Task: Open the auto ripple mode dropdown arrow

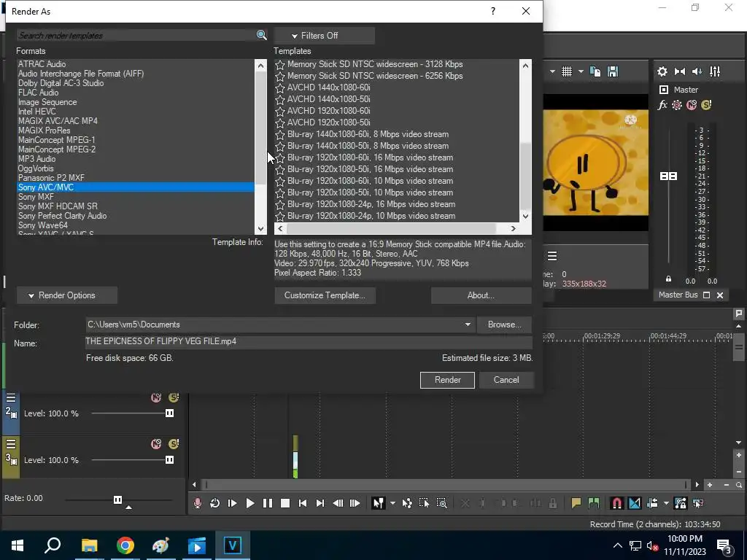Action: [x=666, y=503]
